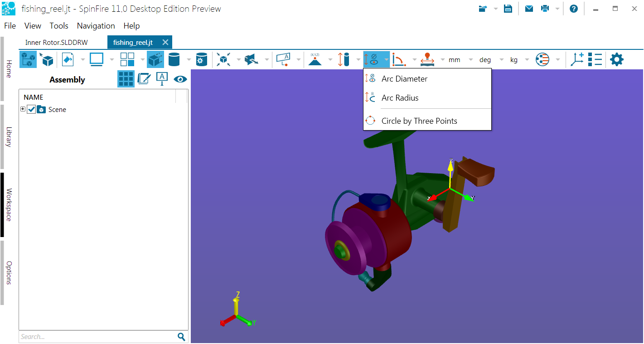The image size is (644, 344).
Task: Choose Arc Radius from the dropdown menu
Action: tap(400, 97)
